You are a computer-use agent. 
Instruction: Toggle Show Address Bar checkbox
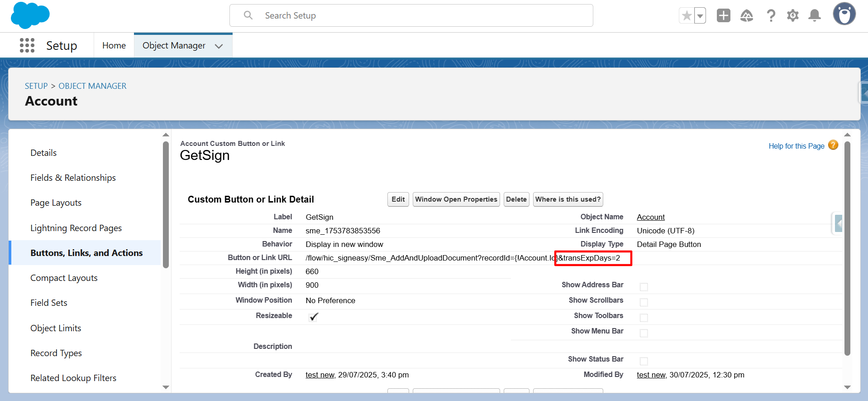(644, 287)
